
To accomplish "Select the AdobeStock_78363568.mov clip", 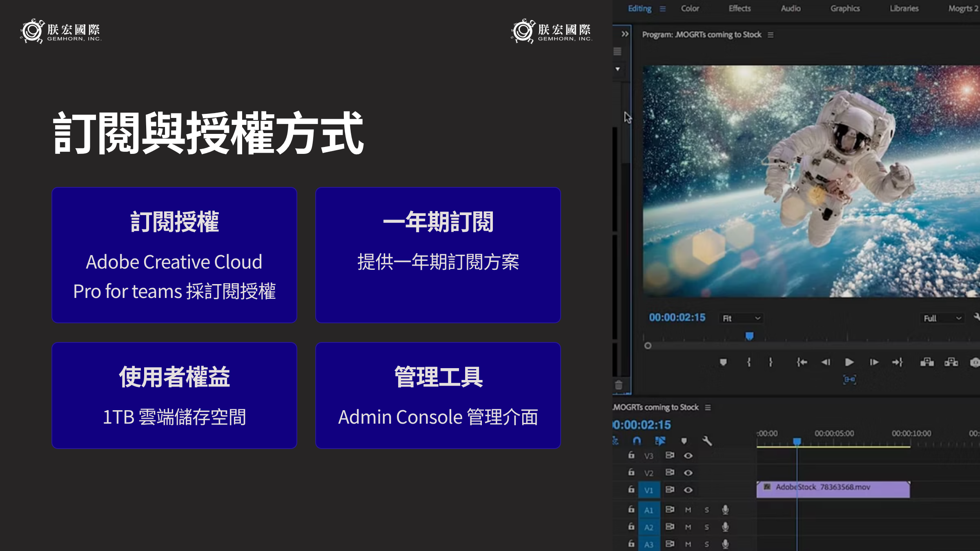I will coord(833,489).
